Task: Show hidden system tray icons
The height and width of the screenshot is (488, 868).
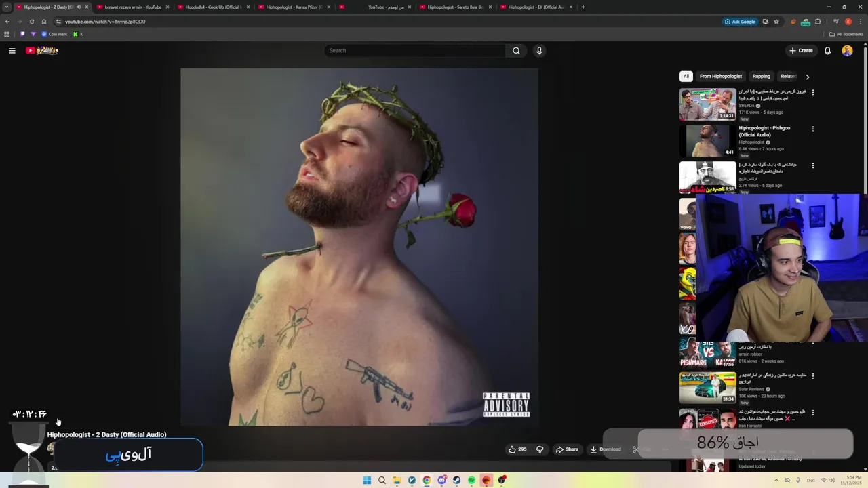Action: 776,480
